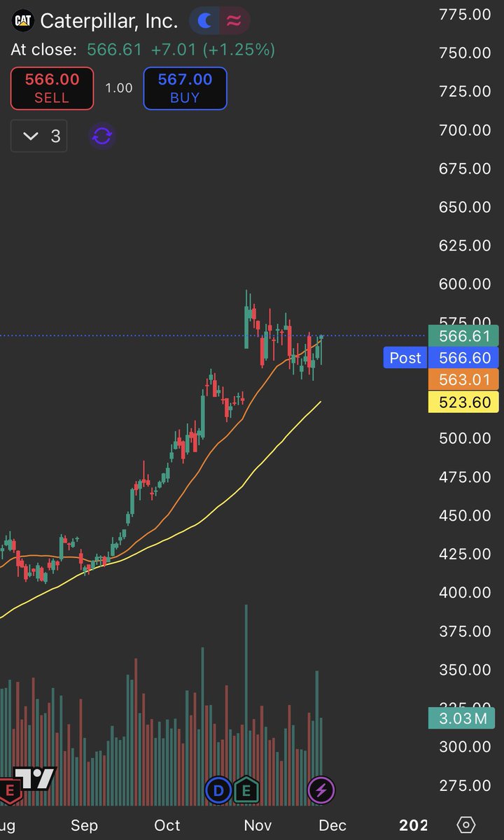Tap the 450.00 price axis label
Image resolution: width=504 pixels, height=840 pixels.
pos(463,515)
